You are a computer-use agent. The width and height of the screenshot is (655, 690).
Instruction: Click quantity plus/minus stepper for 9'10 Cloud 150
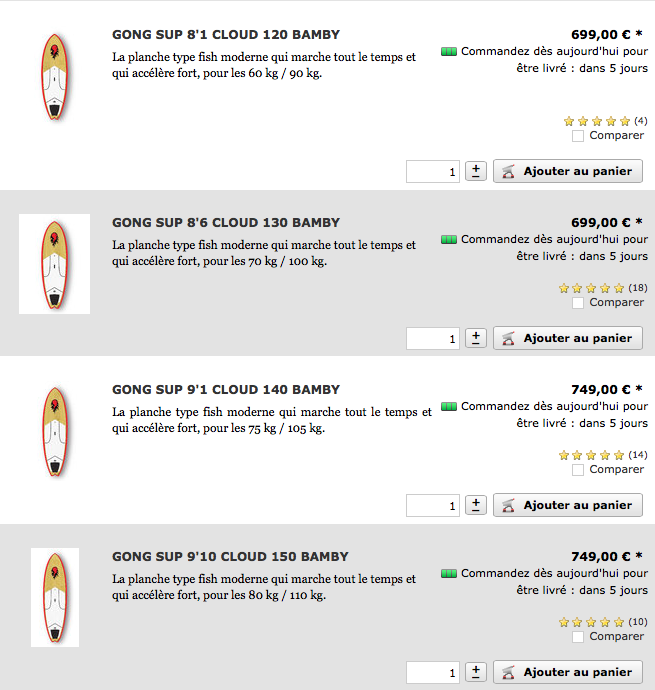476,672
